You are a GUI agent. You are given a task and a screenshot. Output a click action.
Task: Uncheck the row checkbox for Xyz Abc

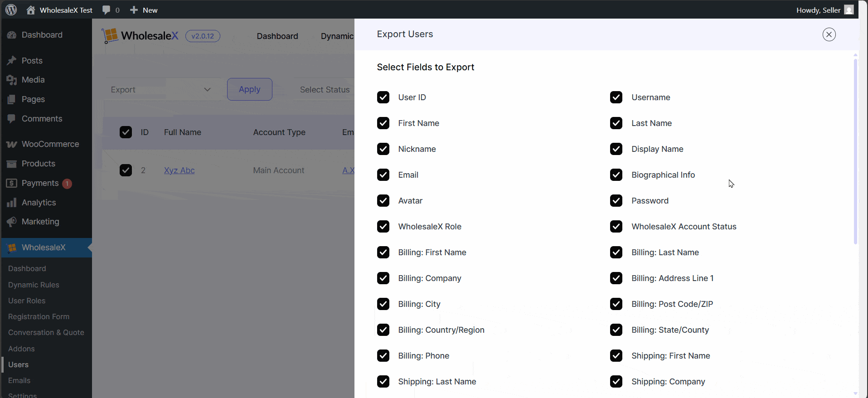(x=126, y=170)
